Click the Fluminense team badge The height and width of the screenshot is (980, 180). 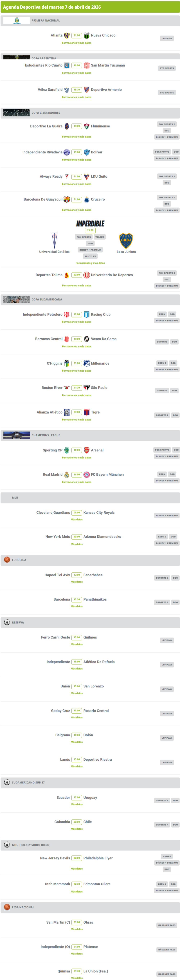[87, 126]
